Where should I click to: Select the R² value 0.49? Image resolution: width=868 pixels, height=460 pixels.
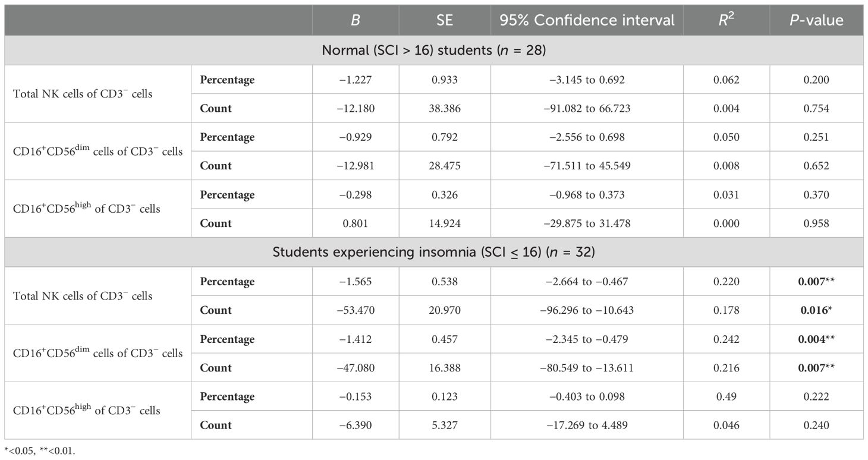(x=726, y=396)
